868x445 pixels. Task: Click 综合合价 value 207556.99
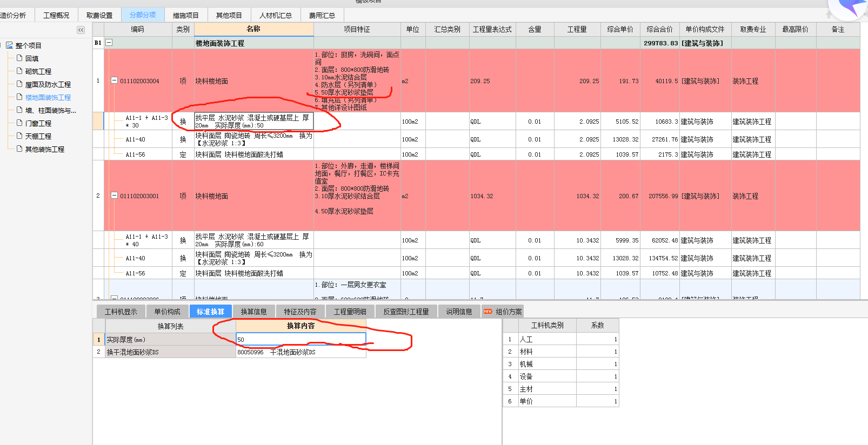663,196
